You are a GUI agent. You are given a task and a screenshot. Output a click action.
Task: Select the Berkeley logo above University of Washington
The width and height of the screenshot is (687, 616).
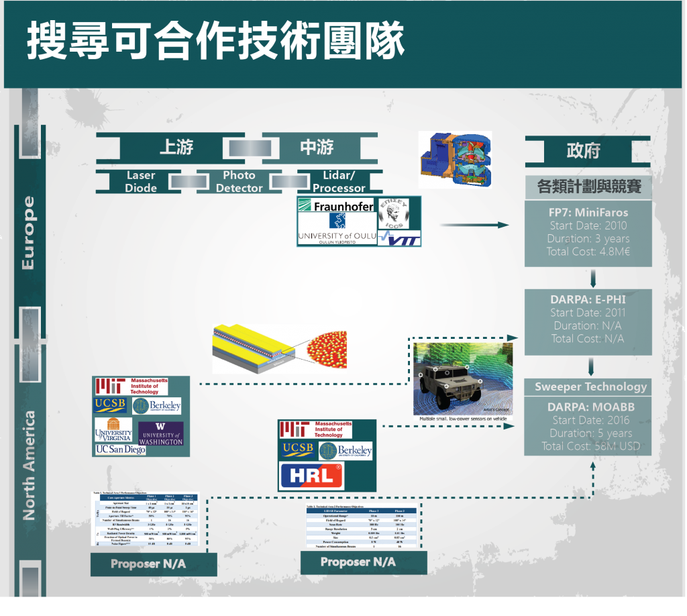pos(157,406)
